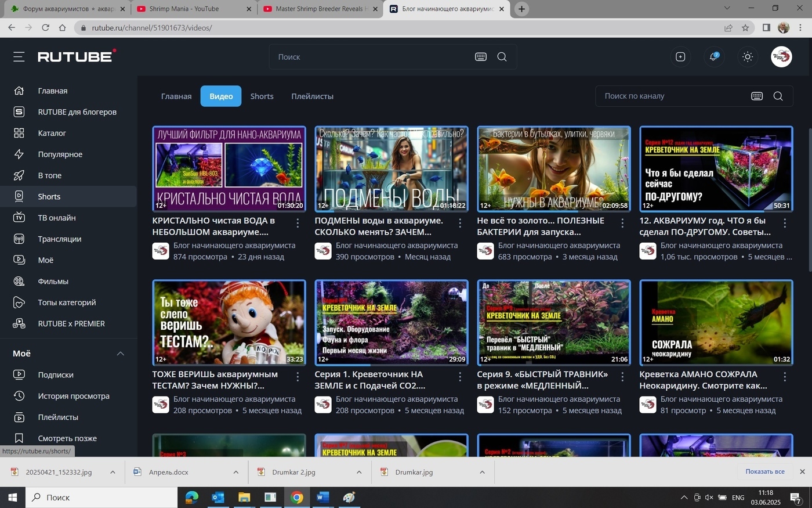
Task: Open options for Креветка АМАНО СОЖРАЛА video
Action: click(785, 377)
